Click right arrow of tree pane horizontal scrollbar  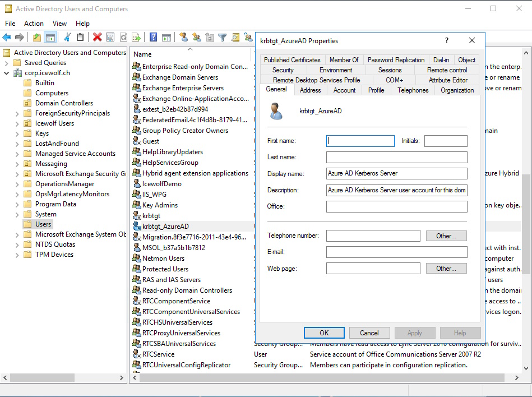point(122,377)
